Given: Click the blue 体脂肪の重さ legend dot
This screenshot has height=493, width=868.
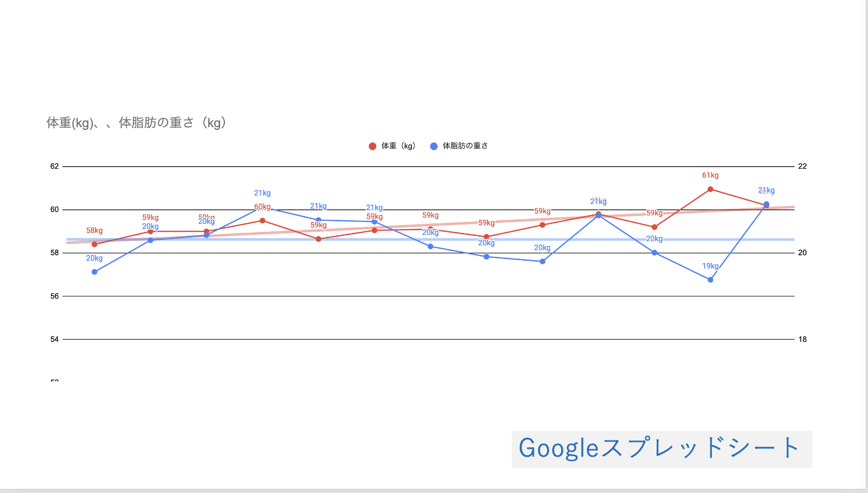Looking at the screenshot, I should tap(433, 146).
